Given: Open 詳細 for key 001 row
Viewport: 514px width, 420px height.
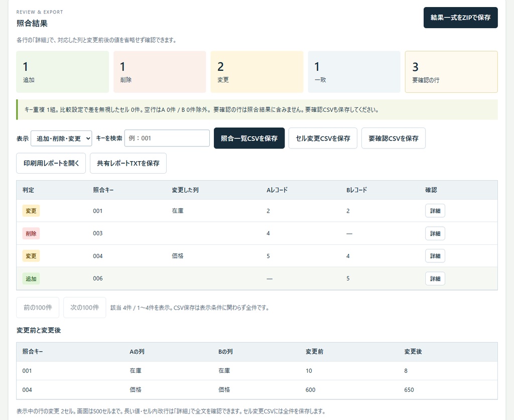Looking at the screenshot, I should point(435,211).
